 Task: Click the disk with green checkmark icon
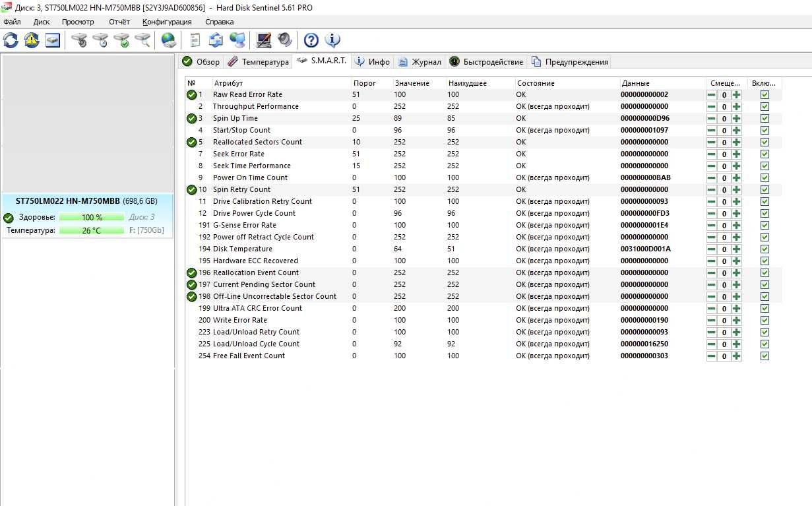pyautogui.click(x=121, y=40)
